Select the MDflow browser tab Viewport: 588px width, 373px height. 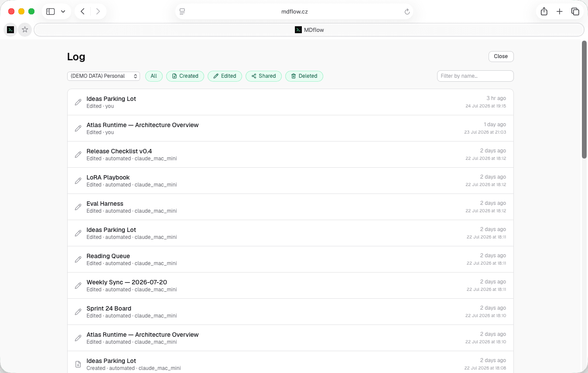309,30
